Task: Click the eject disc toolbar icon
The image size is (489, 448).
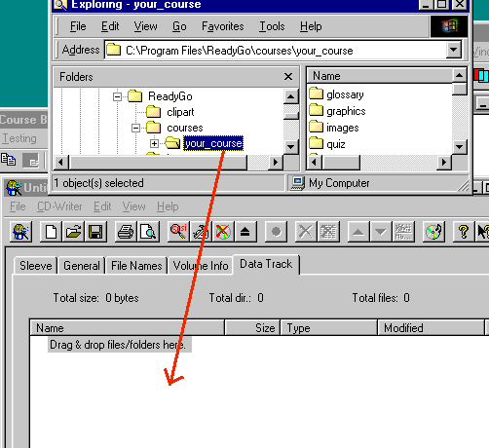Action: (x=245, y=232)
